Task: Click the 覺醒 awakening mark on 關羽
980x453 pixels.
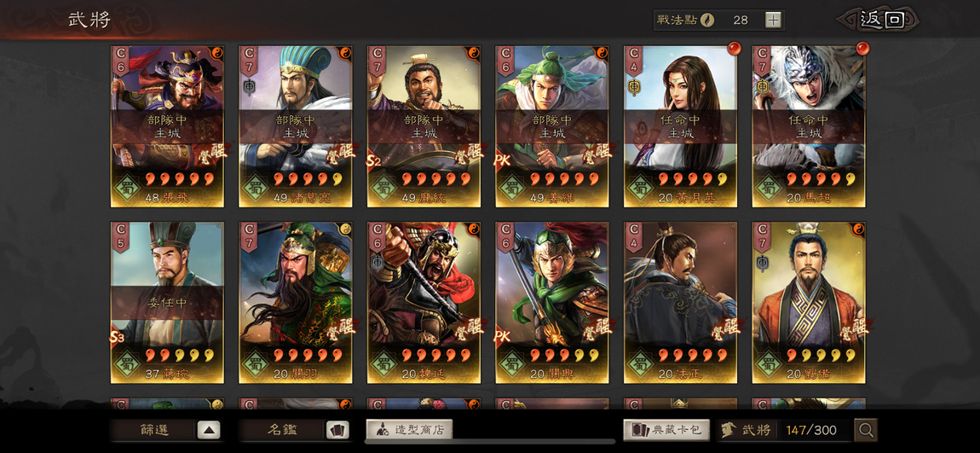Action: tap(341, 327)
